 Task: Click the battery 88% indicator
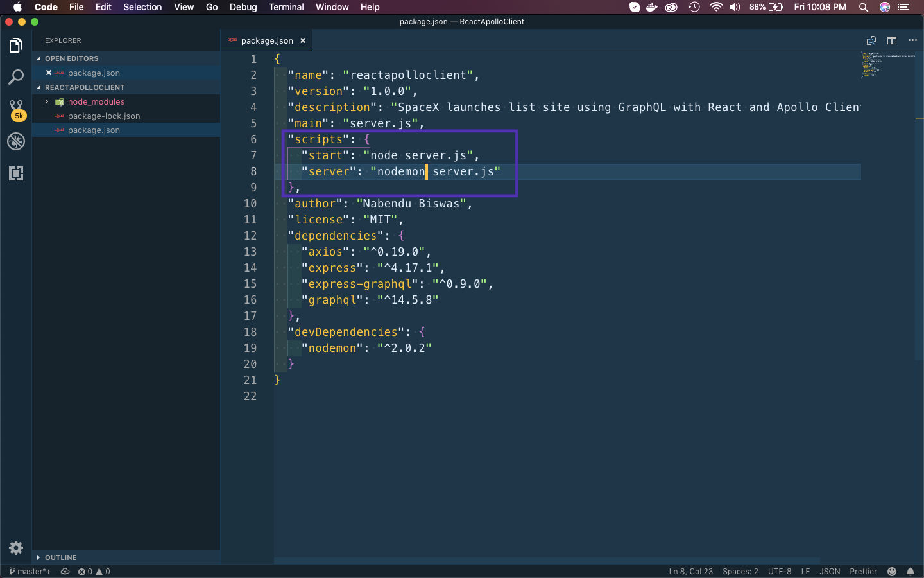point(767,7)
